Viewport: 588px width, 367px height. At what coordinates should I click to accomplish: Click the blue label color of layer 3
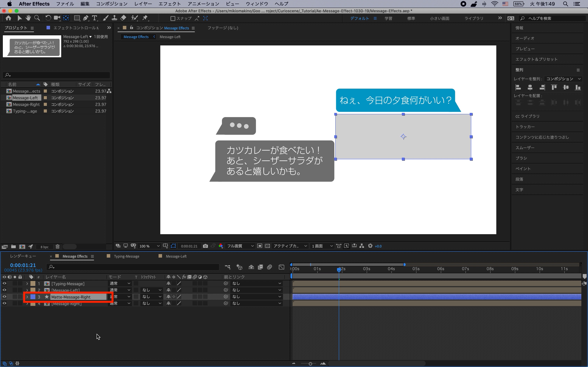click(x=33, y=297)
